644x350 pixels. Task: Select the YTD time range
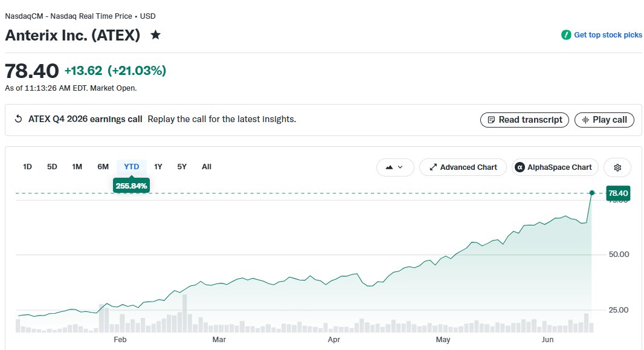132,167
